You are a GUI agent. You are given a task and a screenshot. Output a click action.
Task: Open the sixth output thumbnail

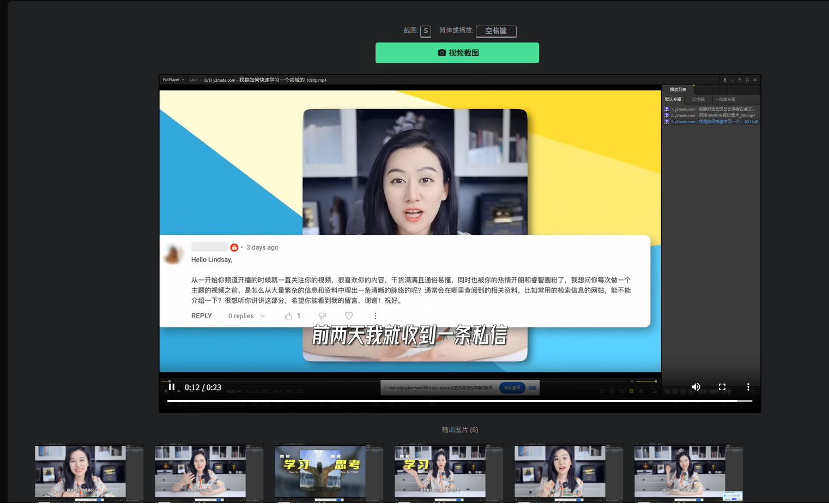coord(689,472)
